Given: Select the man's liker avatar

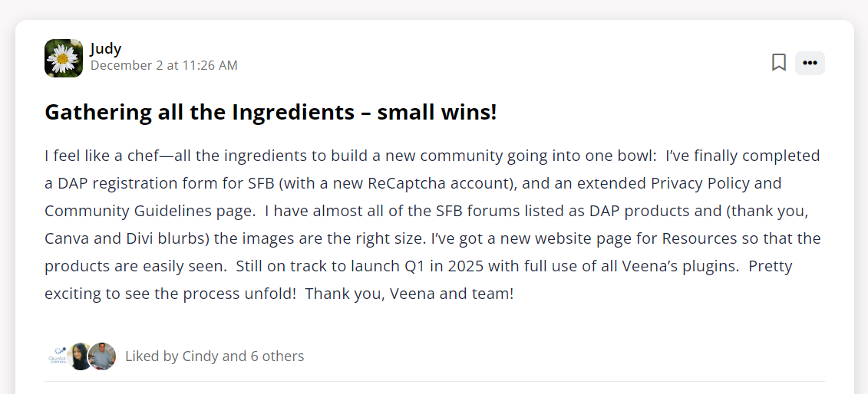Looking at the screenshot, I should point(102,356).
